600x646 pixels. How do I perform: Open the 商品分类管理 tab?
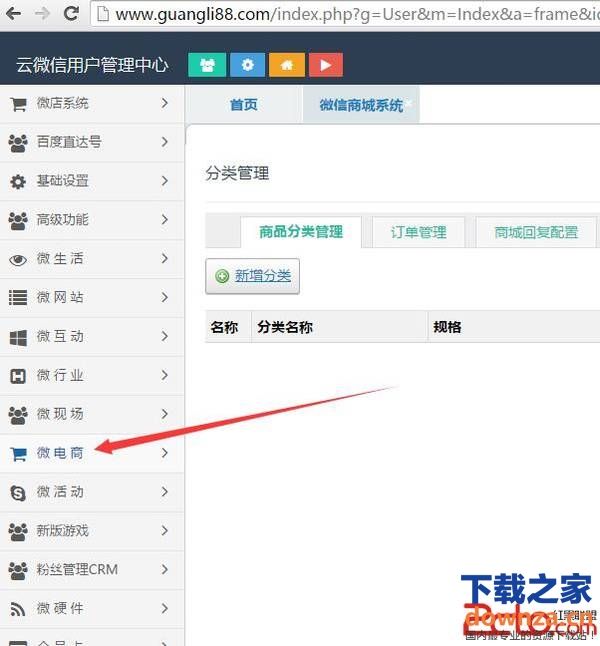tap(301, 232)
